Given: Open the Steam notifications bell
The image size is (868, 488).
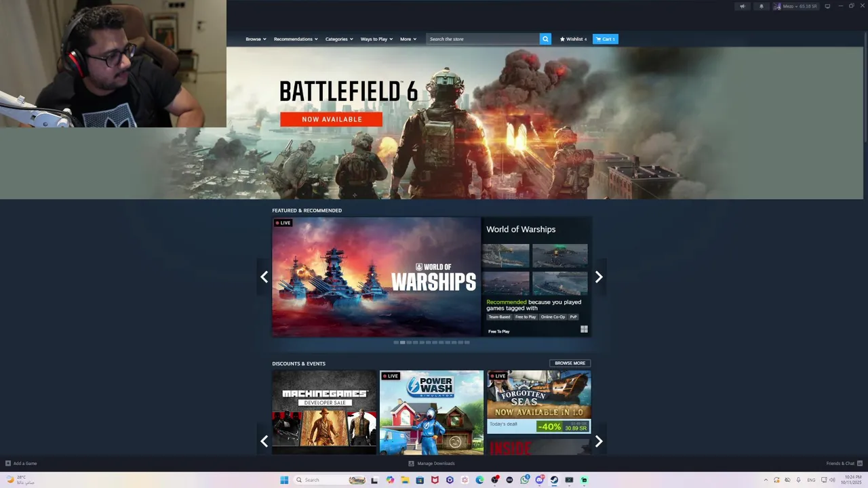Looking at the screenshot, I should coord(762,6).
